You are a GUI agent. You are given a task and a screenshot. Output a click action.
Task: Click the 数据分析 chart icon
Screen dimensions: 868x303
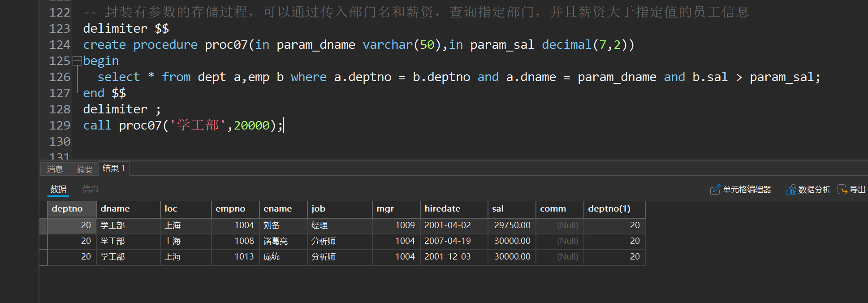791,190
